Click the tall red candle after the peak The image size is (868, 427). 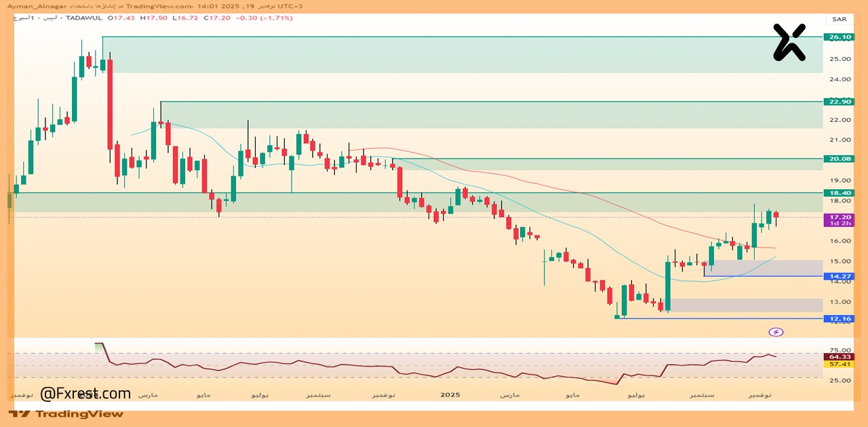109,104
